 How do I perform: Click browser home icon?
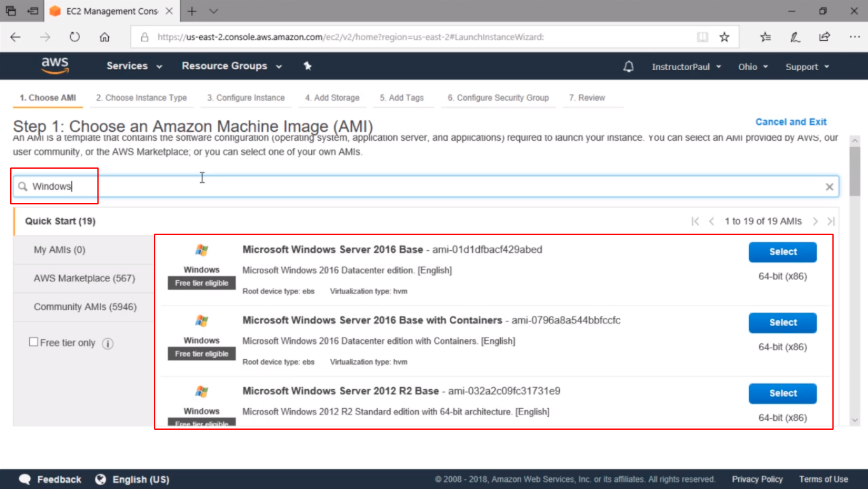click(x=104, y=37)
